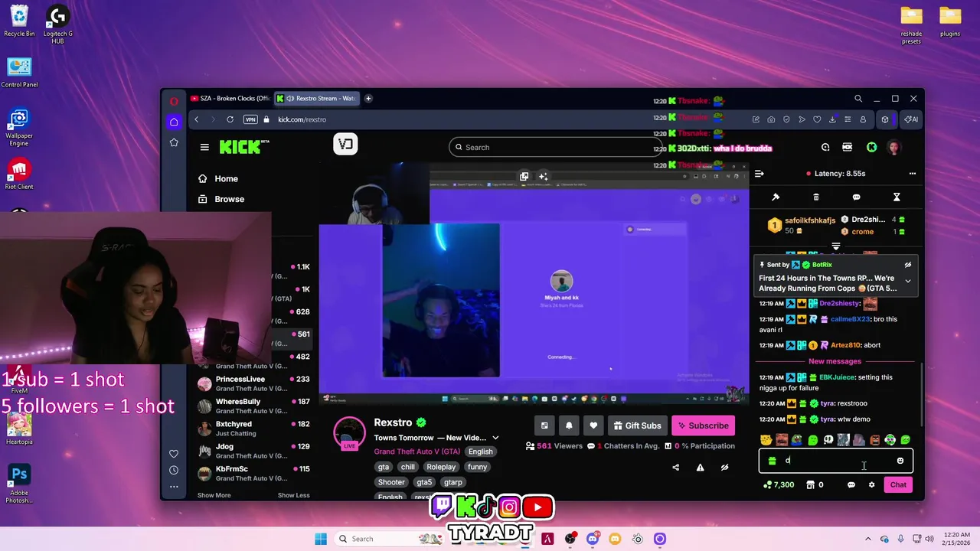
Task: Open Kick profile avatar menu
Action: (x=893, y=147)
